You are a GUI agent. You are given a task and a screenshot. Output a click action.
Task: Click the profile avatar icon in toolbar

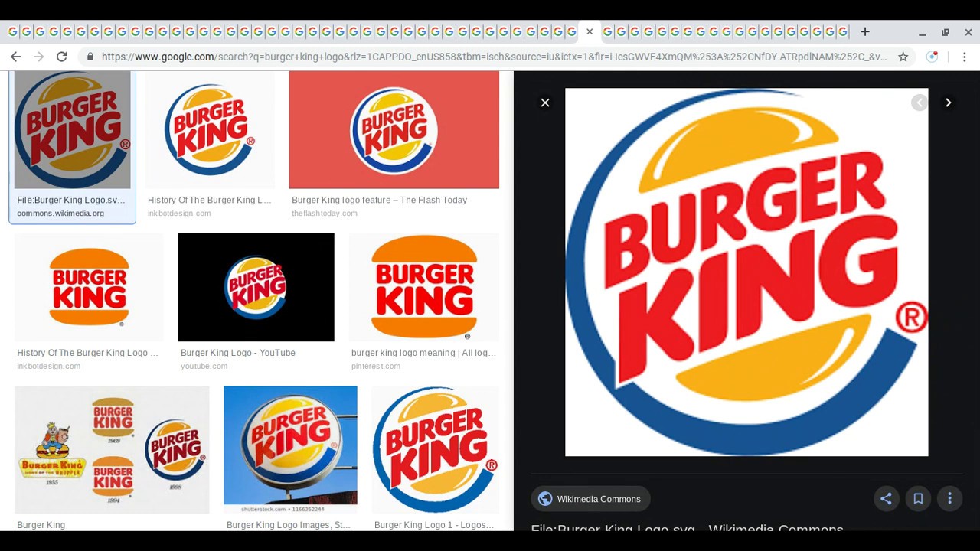pos(932,57)
